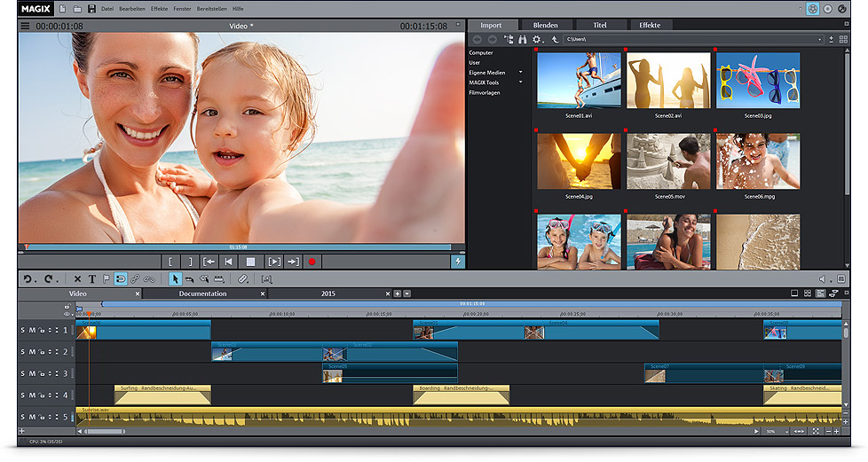Switch to the Titel tab
Image resolution: width=868 pixels, height=462 pixels.
coord(600,25)
